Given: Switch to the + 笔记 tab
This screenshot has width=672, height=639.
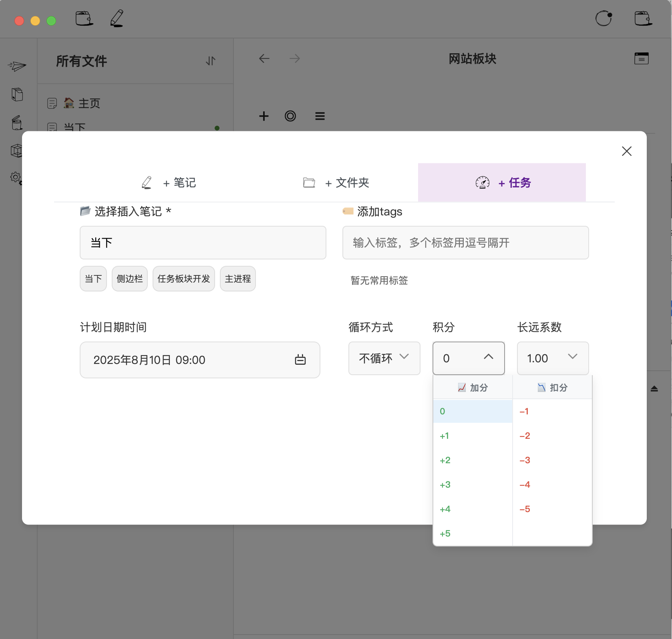Looking at the screenshot, I should pos(169,183).
